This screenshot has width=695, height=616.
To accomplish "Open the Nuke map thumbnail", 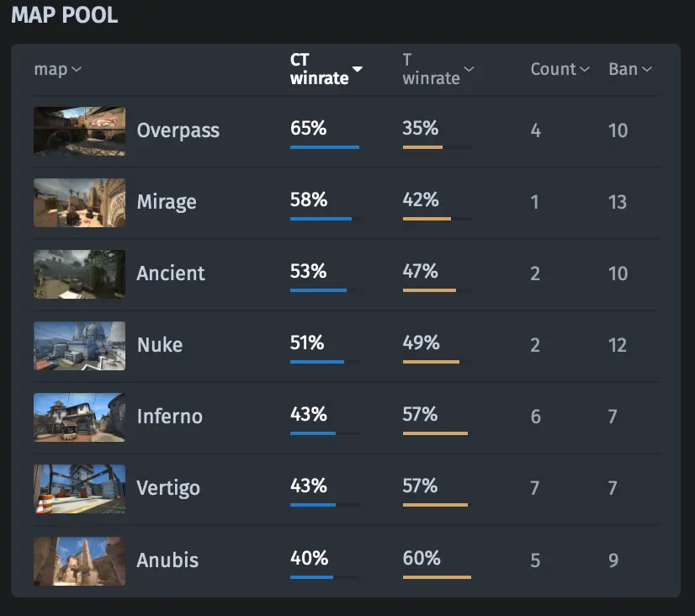I will (79, 346).
